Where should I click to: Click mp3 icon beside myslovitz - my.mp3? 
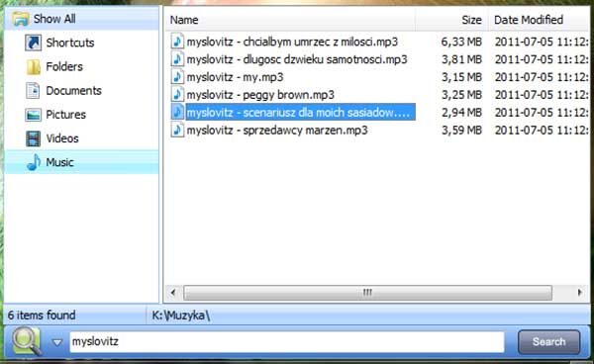(177, 77)
